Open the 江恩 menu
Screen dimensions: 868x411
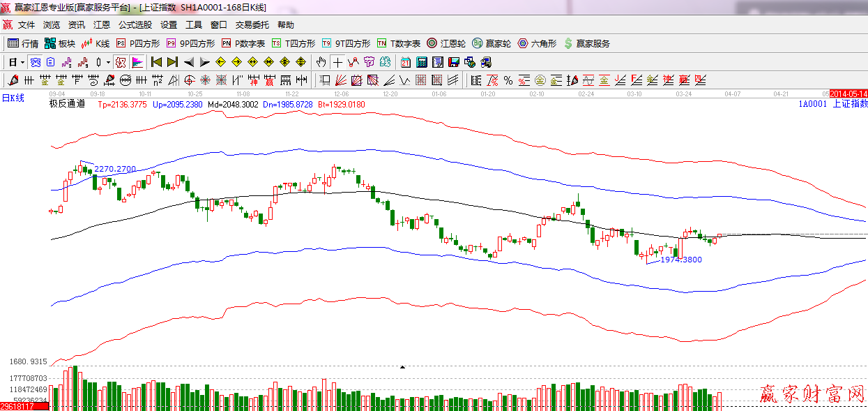[x=102, y=24]
